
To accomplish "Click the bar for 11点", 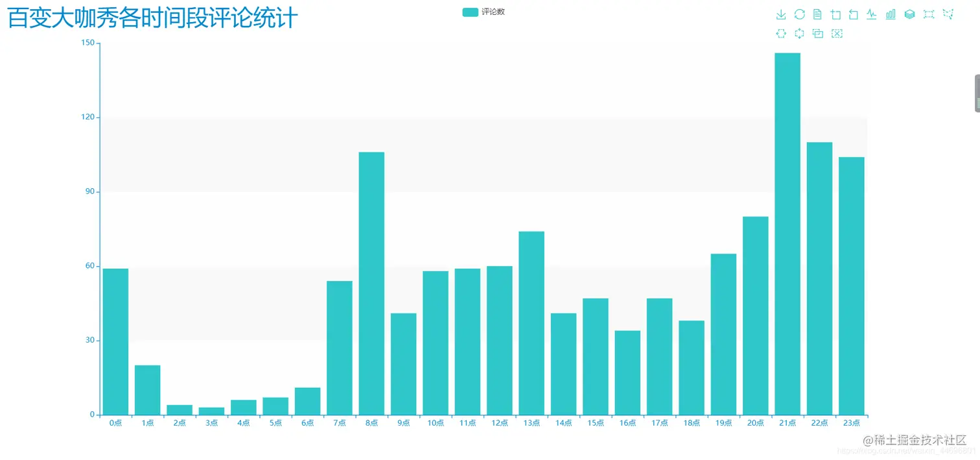I will tap(467, 341).
